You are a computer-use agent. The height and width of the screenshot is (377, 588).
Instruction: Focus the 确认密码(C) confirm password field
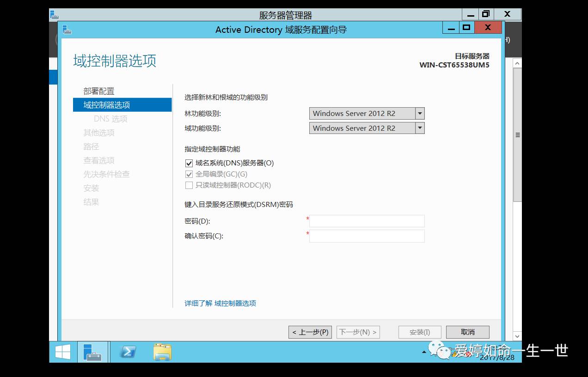pyautogui.click(x=367, y=236)
